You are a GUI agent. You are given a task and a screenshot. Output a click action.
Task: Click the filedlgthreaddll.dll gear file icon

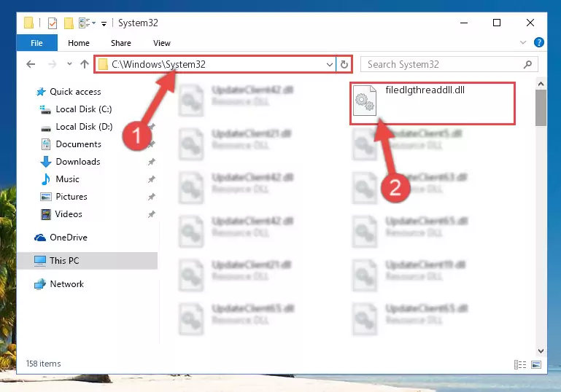[x=365, y=101]
